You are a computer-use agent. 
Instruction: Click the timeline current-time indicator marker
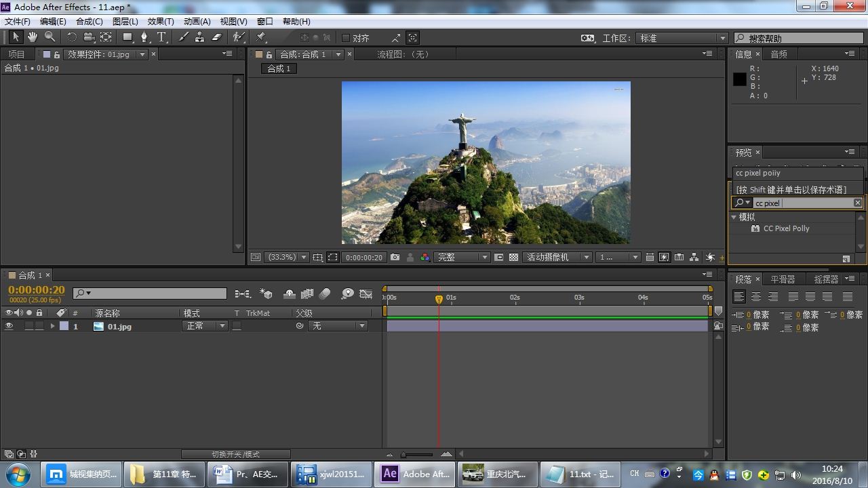point(439,298)
